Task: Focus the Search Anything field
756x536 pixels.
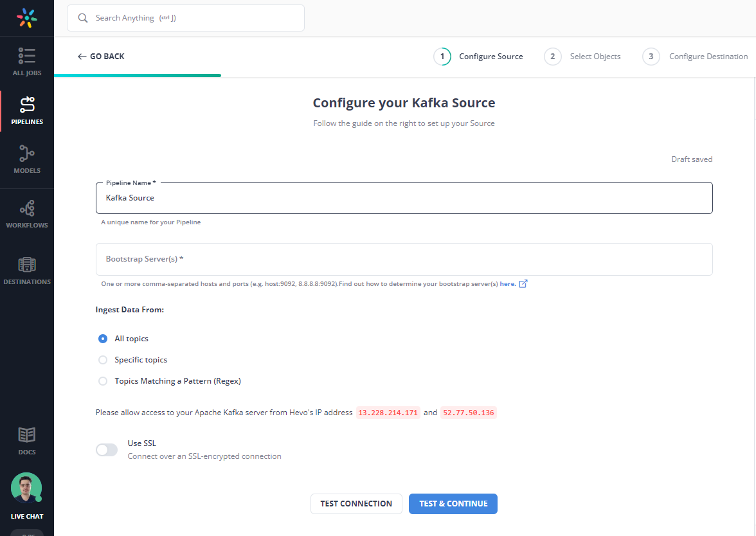Action: [x=186, y=18]
